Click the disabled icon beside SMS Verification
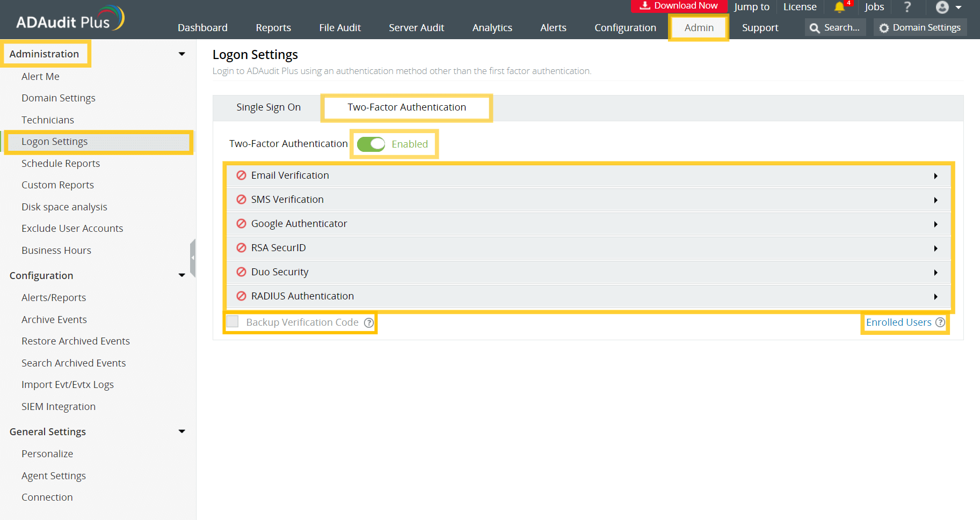 242,200
